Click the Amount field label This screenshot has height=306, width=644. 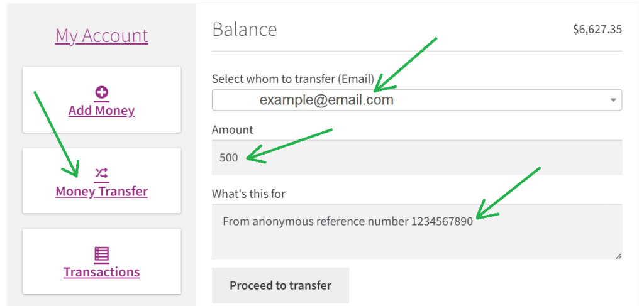click(x=233, y=130)
